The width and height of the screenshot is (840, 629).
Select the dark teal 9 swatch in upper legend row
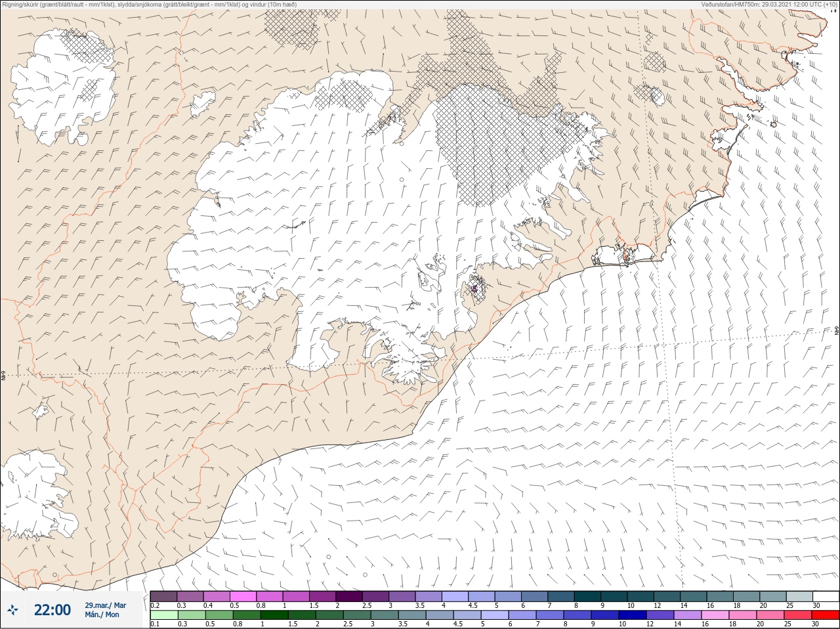pyautogui.click(x=614, y=596)
